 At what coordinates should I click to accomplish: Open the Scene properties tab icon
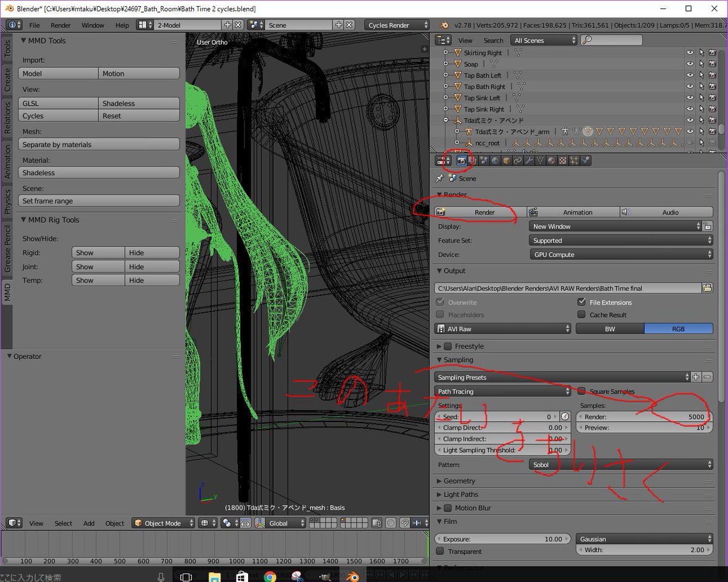[x=484, y=161]
